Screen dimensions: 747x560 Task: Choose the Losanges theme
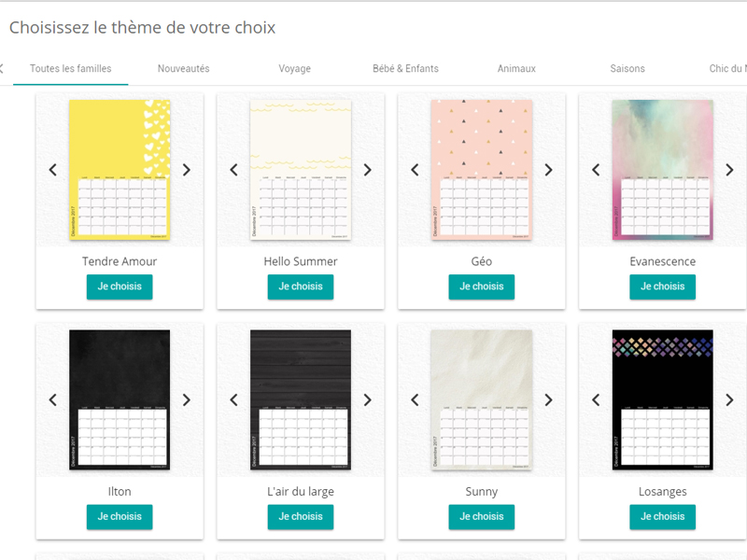pos(663,516)
